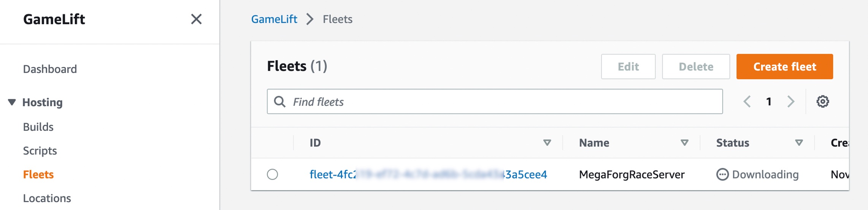Open the fleet-4fc ID link
The image size is (868, 210).
(x=428, y=175)
